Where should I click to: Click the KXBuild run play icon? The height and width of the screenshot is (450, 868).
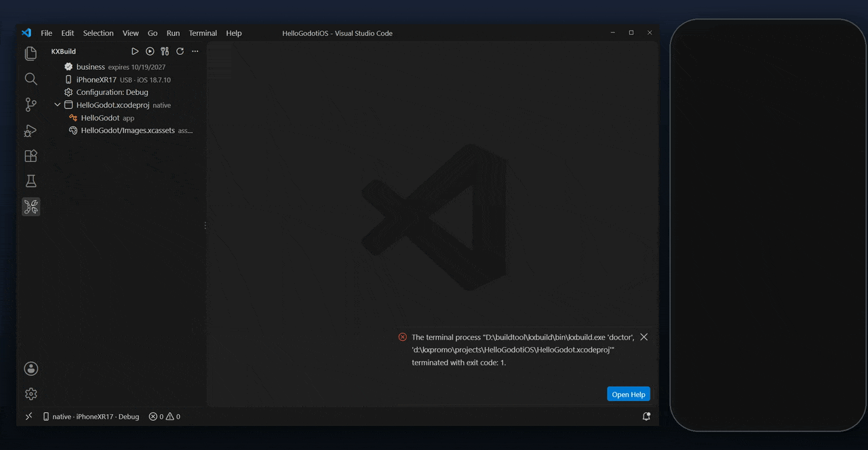click(135, 52)
